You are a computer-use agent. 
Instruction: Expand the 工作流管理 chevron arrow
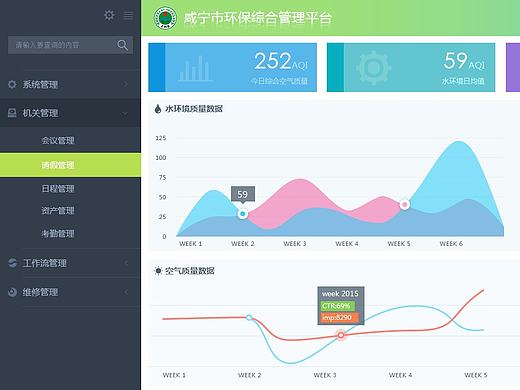[x=126, y=263]
